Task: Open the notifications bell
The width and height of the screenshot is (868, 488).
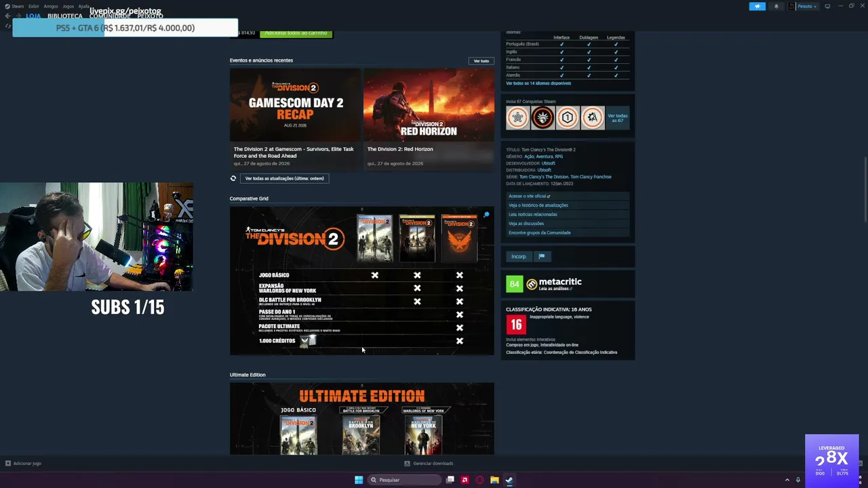Action: tap(776, 6)
